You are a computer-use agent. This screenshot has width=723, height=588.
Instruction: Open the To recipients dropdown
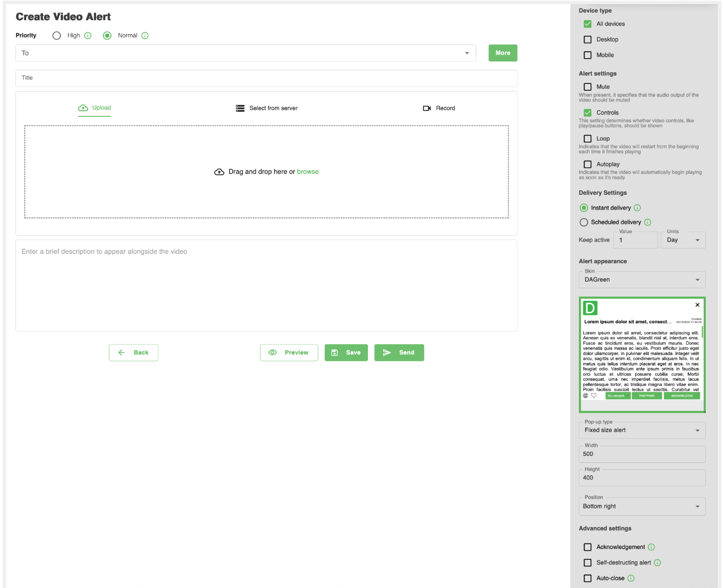467,53
